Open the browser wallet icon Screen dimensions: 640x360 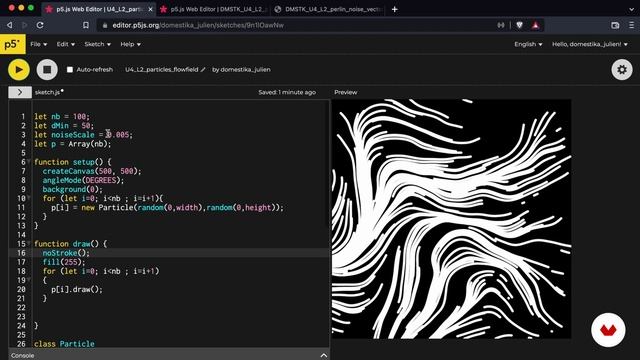[615, 25]
